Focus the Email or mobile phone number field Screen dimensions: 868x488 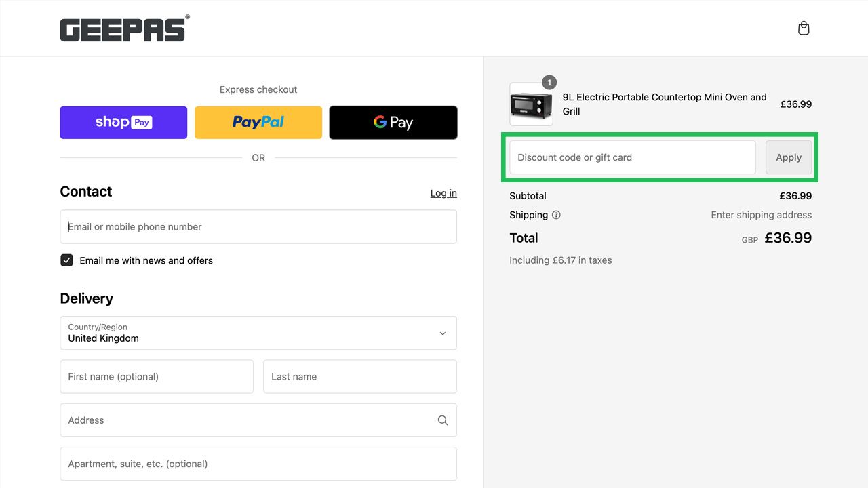point(258,226)
